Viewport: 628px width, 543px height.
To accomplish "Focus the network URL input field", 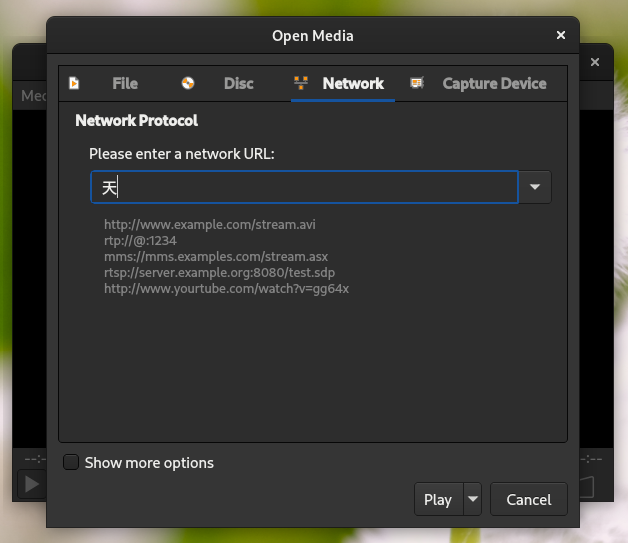I will 304,187.
